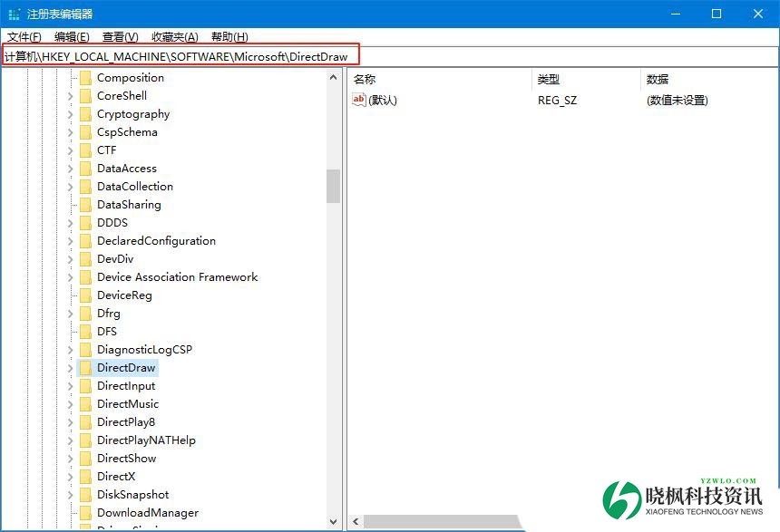Expand the DirectDraw tree node
780x532 pixels.
point(71,368)
